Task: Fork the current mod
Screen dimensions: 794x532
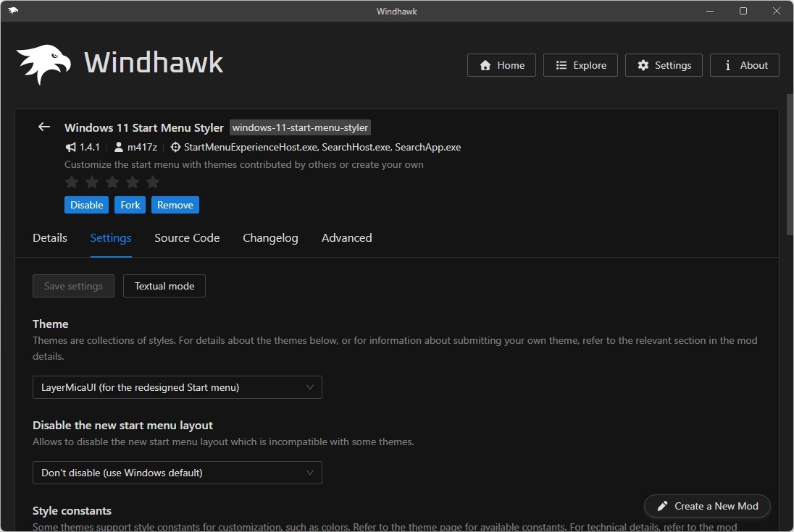Action: tap(130, 205)
